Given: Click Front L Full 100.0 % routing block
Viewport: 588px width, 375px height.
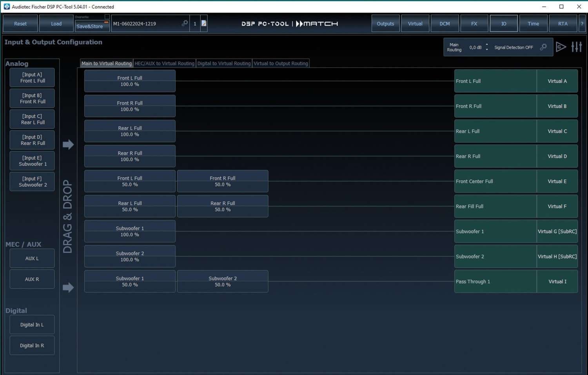Looking at the screenshot, I should tap(130, 81).
